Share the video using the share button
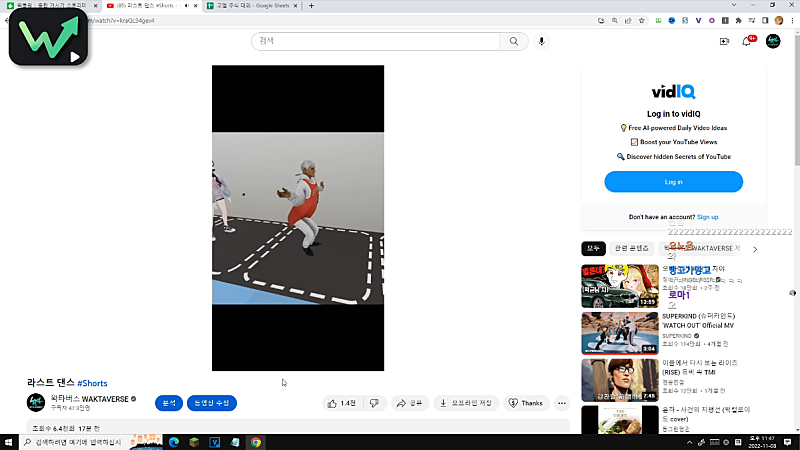Viewport: 800px width, 450px height. pos(410,403)
